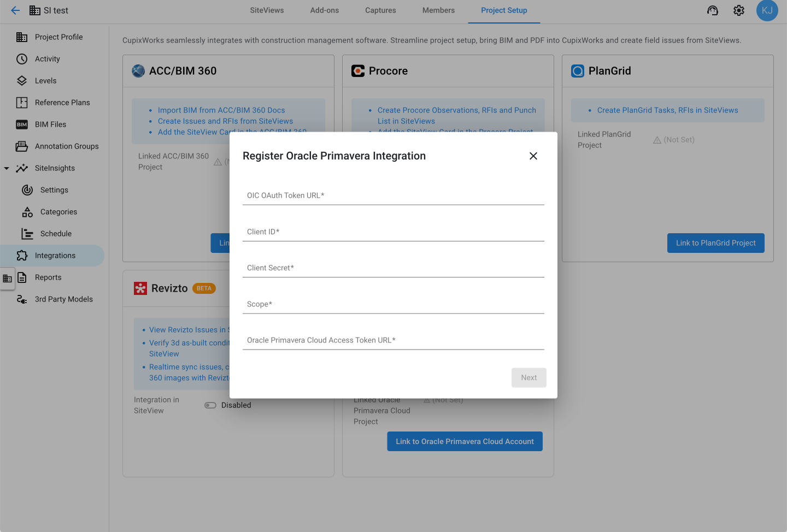Click Link to Oracle Primavera Cloud Account
Viewport: 787px width, 532px height.
click(465, 441)
